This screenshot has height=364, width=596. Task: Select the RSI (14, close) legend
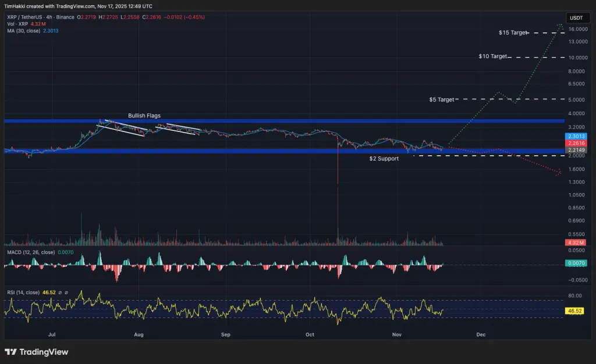23,292
